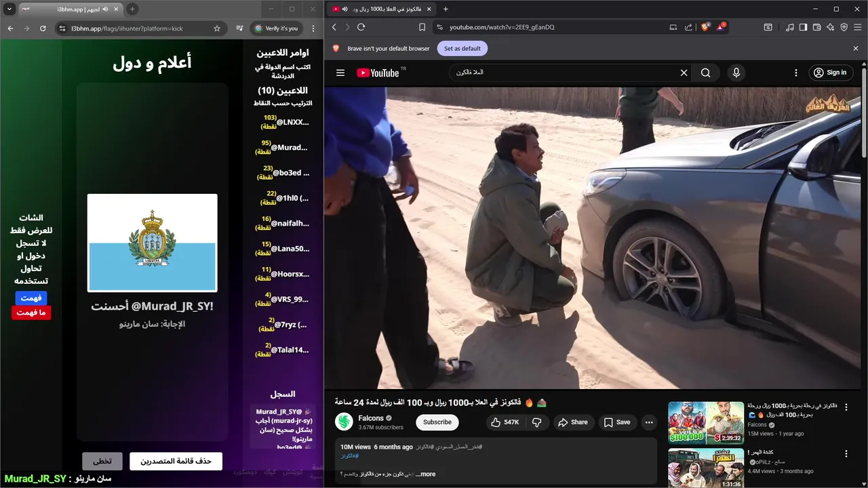Click the blue فهمت button

coord(31,298)
